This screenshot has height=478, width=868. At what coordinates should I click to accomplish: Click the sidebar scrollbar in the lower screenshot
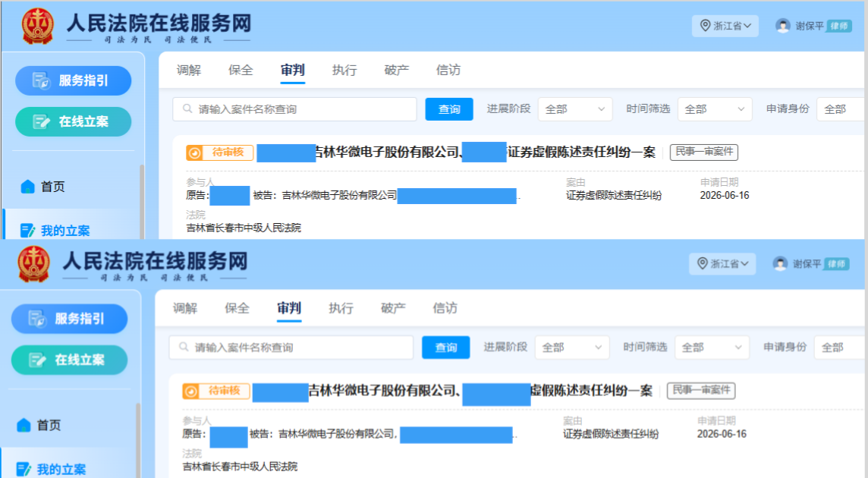[x=138, y=440]
